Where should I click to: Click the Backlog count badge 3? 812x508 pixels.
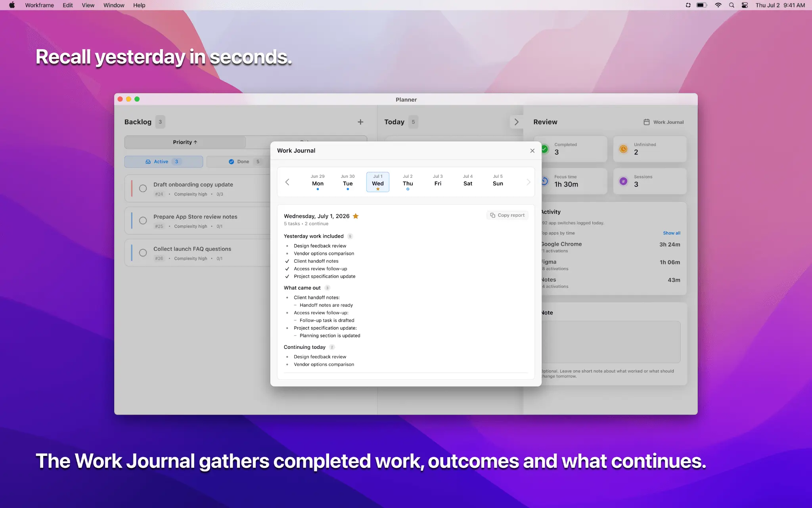160,122
